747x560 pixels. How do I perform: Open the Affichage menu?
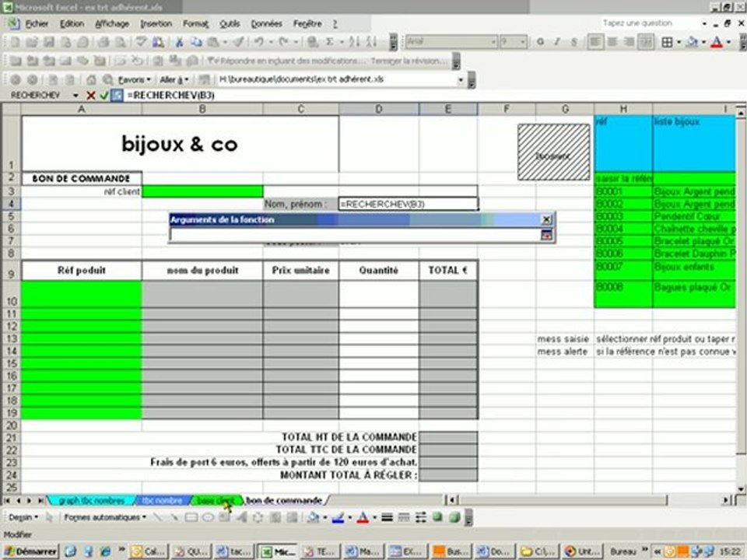point(112,23)
